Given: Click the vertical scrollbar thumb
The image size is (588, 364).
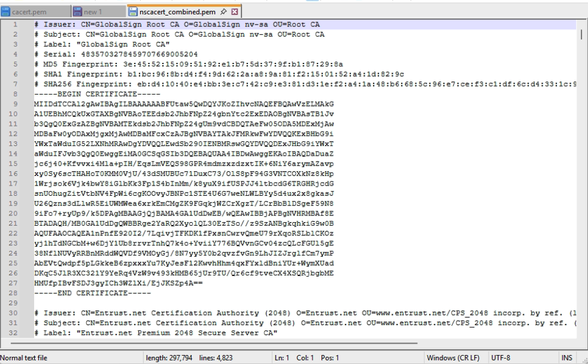Looking at the screenshot, I should click(x=581, y=34).
